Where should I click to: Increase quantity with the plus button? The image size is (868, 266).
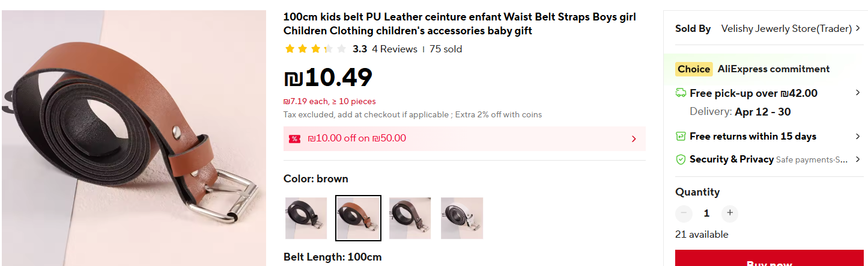pos(729,213)
